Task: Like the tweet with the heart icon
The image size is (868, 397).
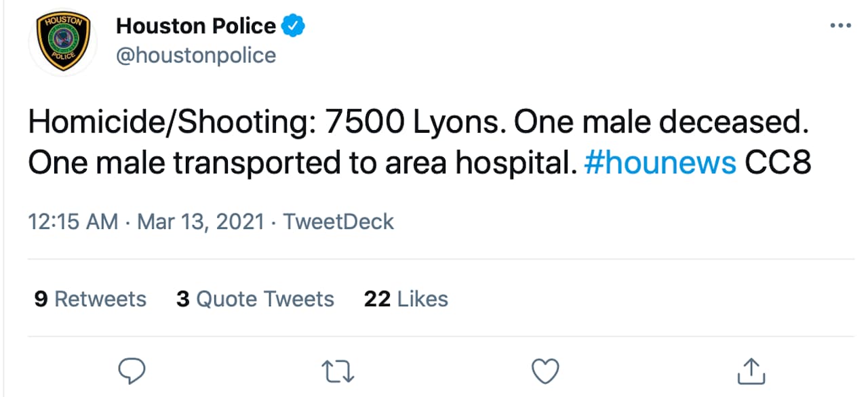Action: pyautogui.click(x=544, y=371)
